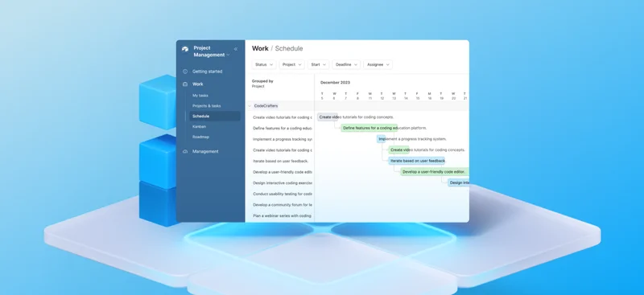Select 'Iterate based on user feedback' list row

point(280,162)
